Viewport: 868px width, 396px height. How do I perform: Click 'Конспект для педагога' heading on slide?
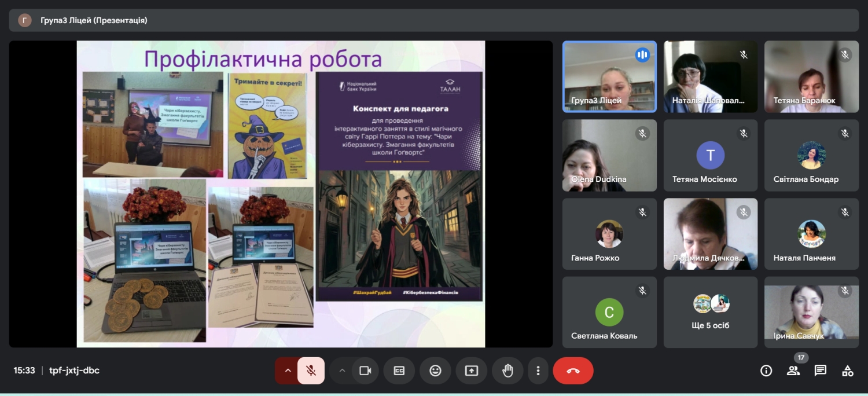[x=400, y=108]
